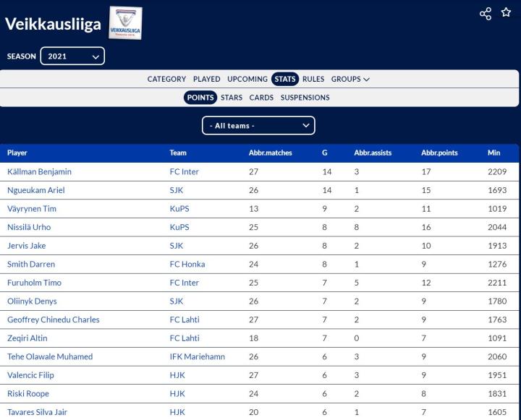Switch to the Played tab
Screen dimensions: 521x420
[x=206, y=80]
